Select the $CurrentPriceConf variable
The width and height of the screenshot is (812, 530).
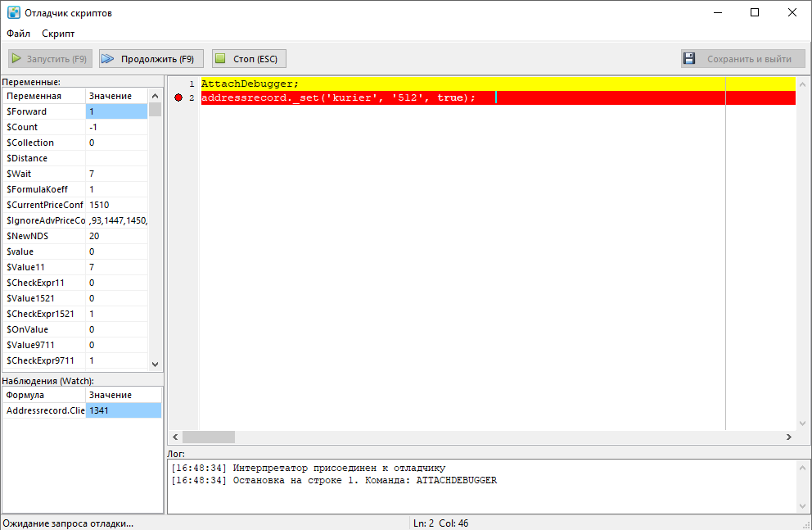(44, 205)
